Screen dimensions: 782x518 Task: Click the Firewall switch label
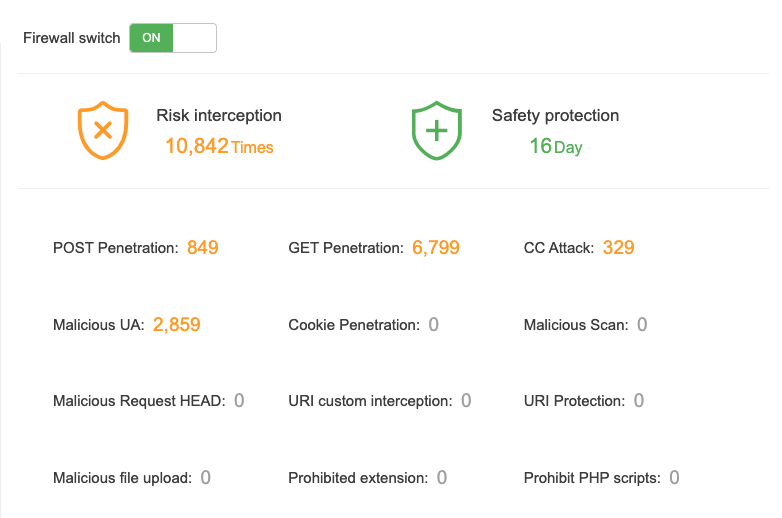(71, 38)
